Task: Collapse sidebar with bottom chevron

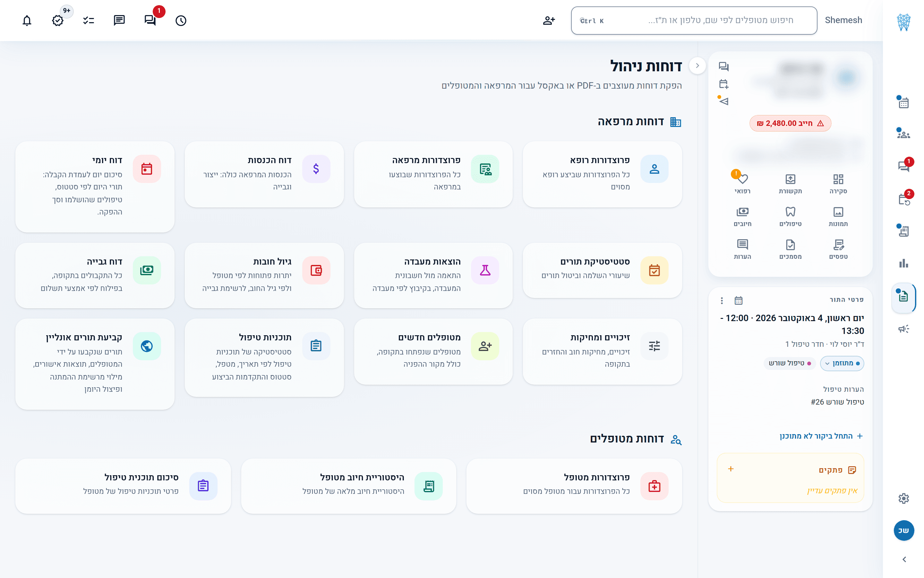Action: (903, 559)
